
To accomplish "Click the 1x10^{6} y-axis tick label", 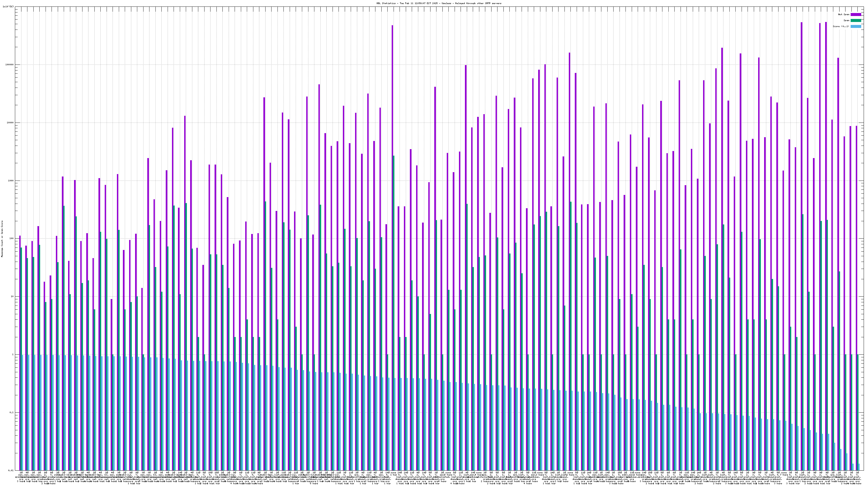I will pos(8,7).
